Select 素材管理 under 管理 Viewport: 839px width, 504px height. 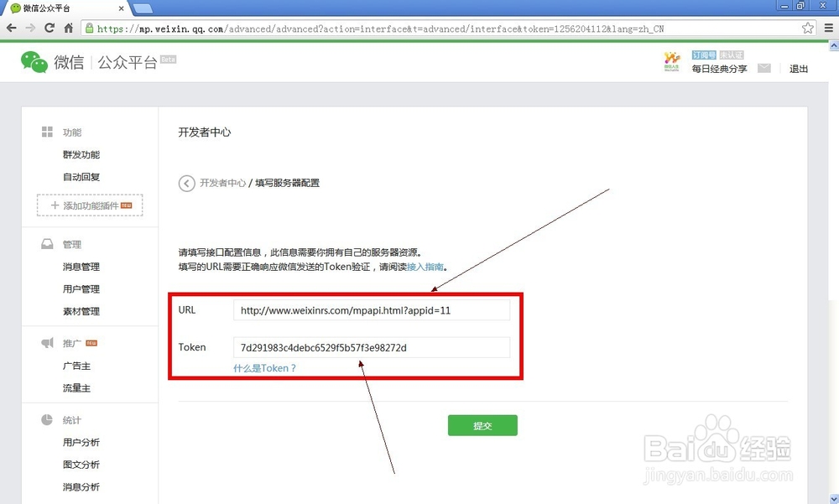81,311
